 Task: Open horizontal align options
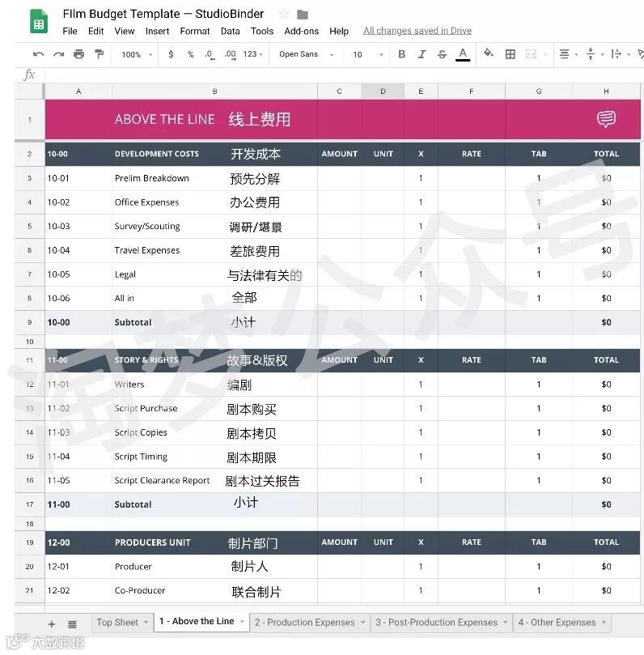click(x=568, y=54)
